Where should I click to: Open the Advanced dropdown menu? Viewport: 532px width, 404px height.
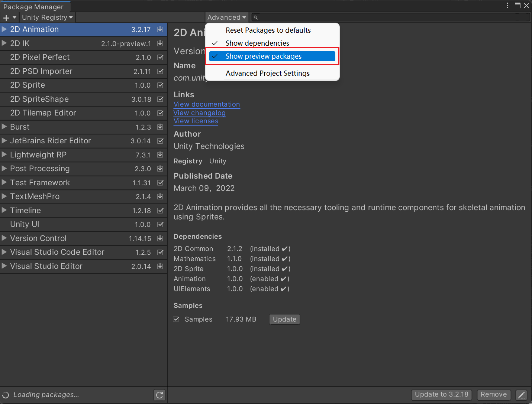click(227, 17)
